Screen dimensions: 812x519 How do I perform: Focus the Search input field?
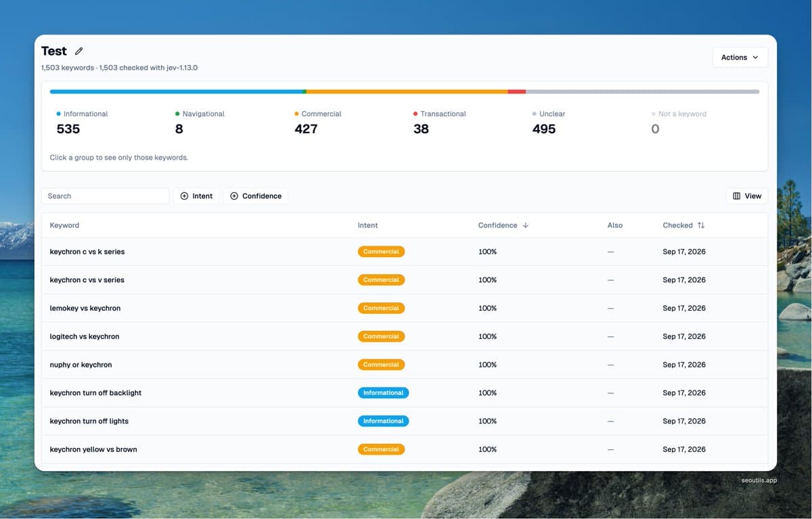[x=105, y=196]
